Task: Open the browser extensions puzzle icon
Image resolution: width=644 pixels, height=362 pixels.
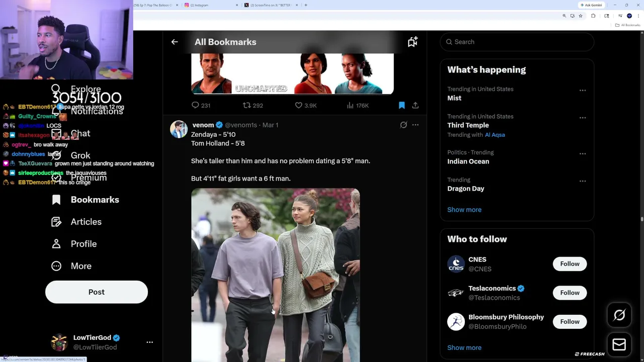Action: pos(593,16)
